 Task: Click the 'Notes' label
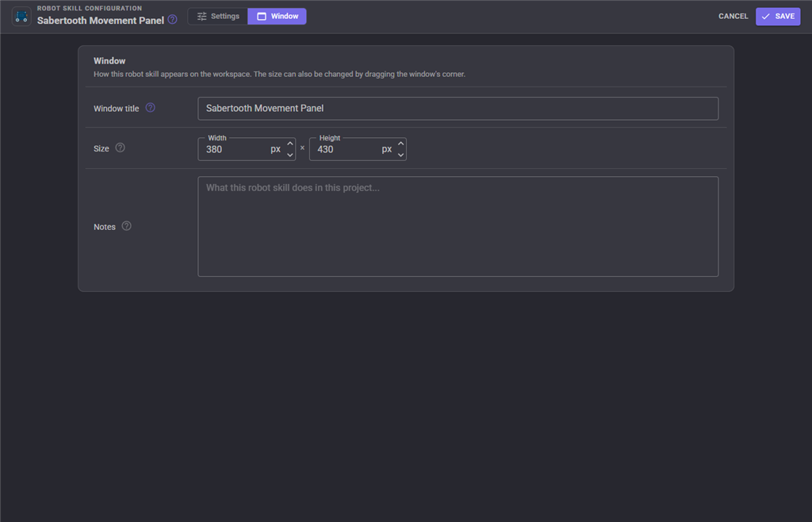pyautogui.click(x=104, y=227)
